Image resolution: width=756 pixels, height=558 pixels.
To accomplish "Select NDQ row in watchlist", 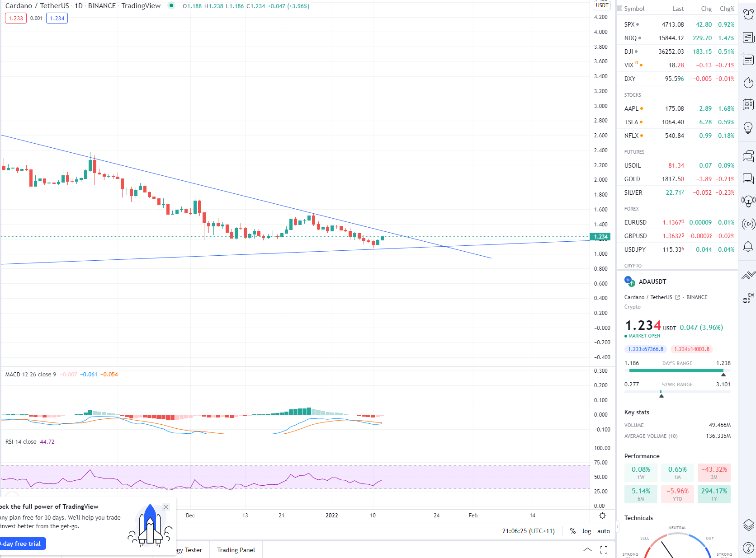I will [x=678, y=38].
